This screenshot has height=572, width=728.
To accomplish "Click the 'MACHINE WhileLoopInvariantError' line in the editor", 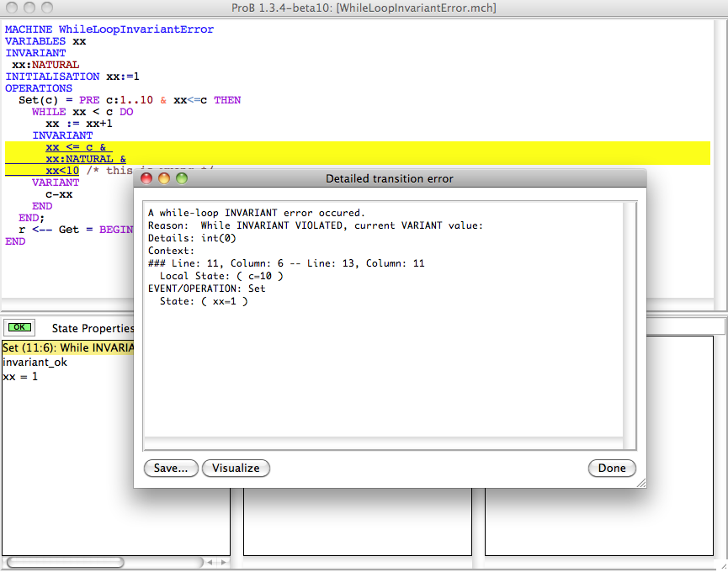I will (x=109, y=29).
